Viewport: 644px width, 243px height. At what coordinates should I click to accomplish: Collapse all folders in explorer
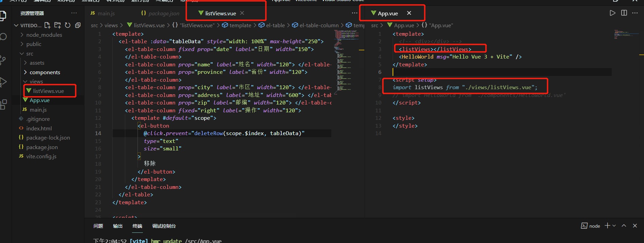78,25
